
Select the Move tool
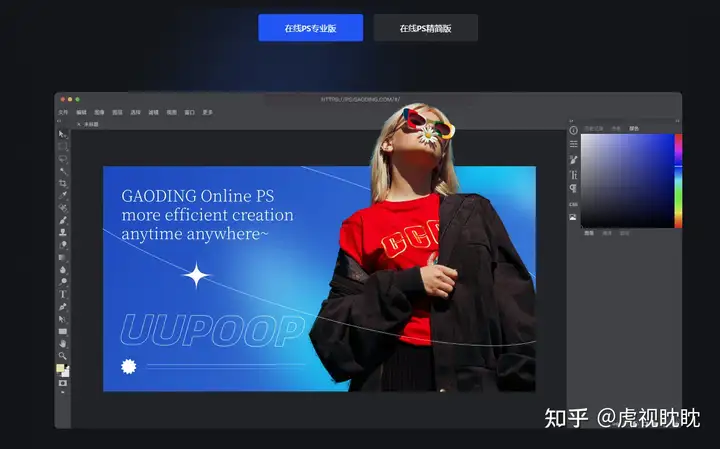[x=62, y=134]
